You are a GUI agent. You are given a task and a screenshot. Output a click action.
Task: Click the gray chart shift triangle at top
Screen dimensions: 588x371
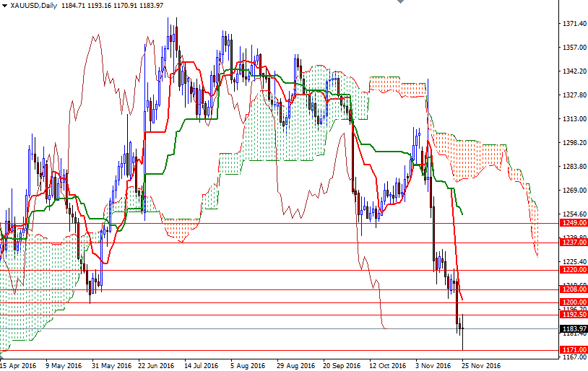(399, 3)
